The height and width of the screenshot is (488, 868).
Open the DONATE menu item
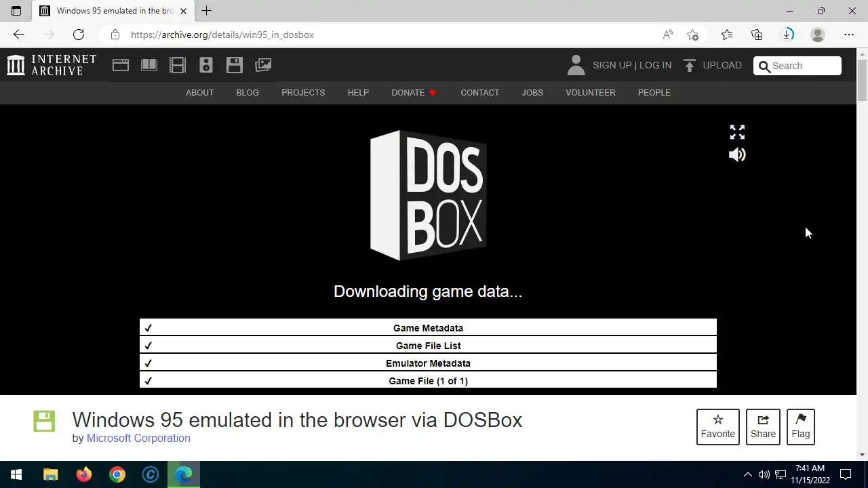[414, 93]
